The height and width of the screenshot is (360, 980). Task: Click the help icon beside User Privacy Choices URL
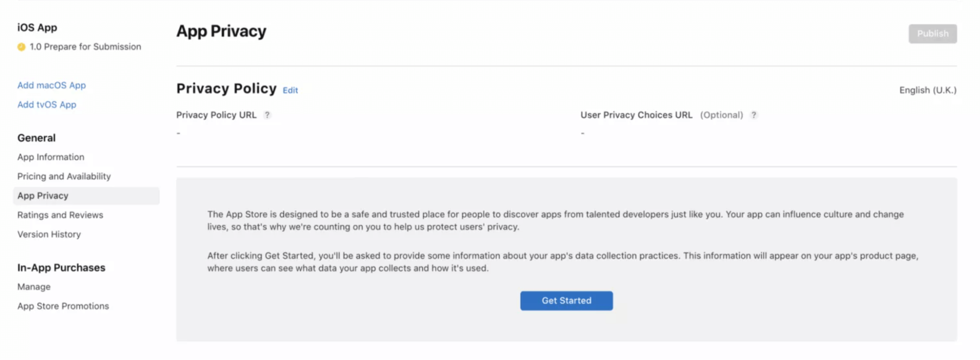754,115
